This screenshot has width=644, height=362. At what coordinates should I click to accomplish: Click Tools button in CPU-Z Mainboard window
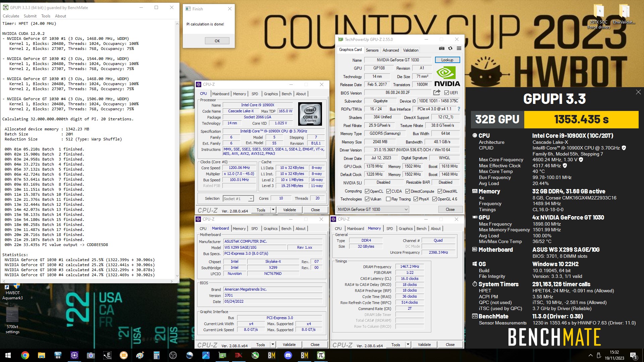261,345
